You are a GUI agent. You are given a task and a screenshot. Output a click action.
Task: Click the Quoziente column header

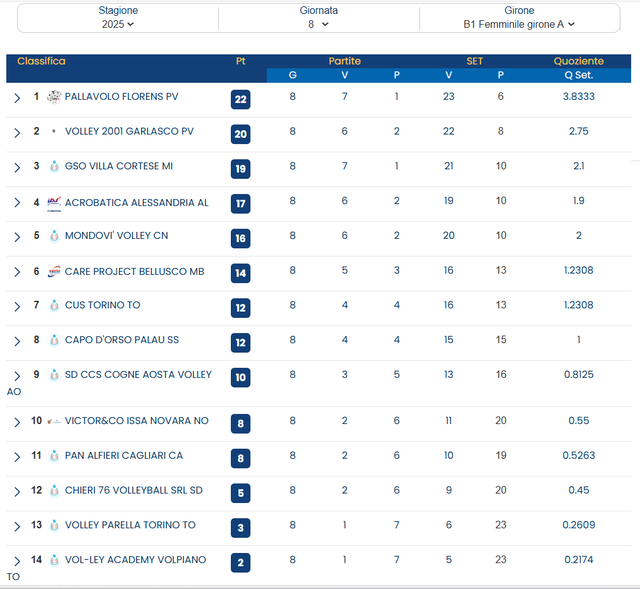click(578, 61)
